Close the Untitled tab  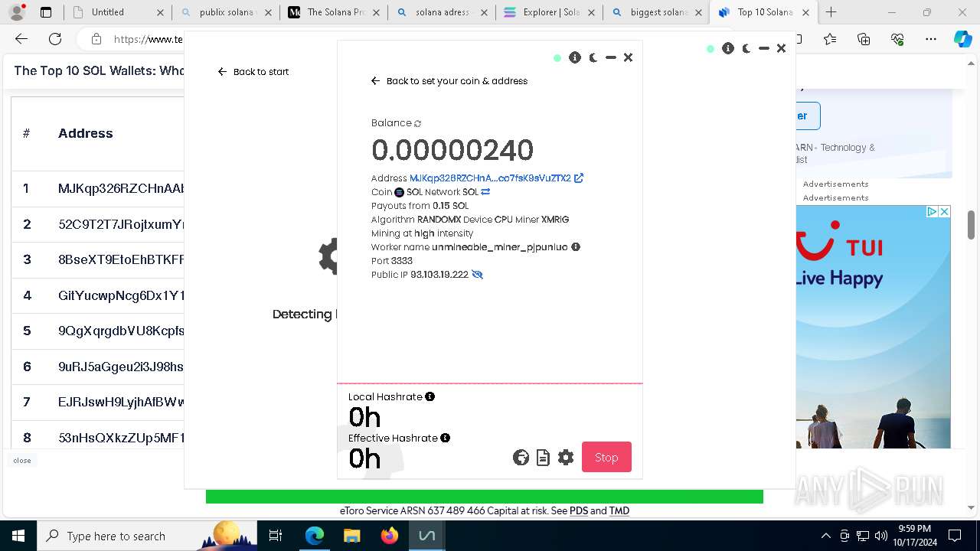pos(159,12)
